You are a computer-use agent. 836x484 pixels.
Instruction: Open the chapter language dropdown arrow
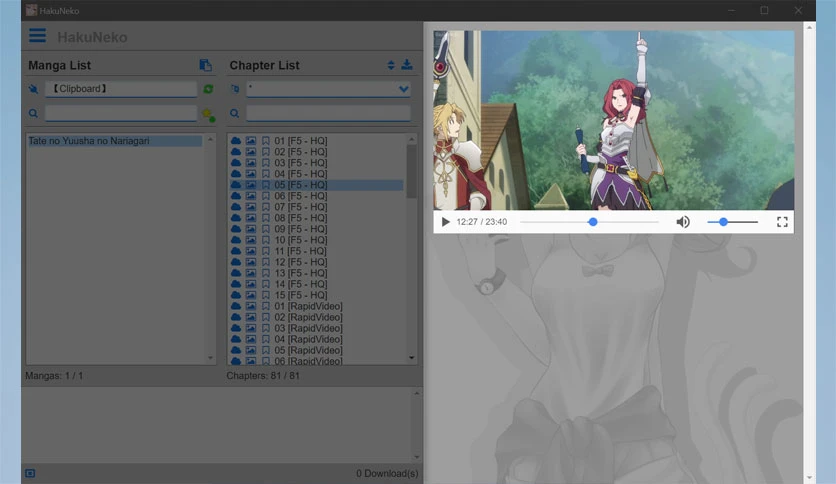pyautogui.click(x=404, y=89)
